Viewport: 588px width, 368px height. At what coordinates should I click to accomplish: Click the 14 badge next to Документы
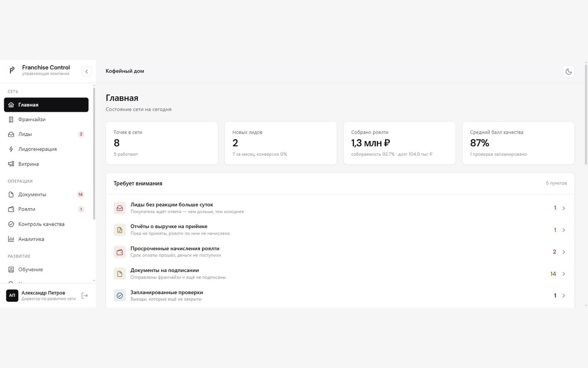tap(80, 194)
